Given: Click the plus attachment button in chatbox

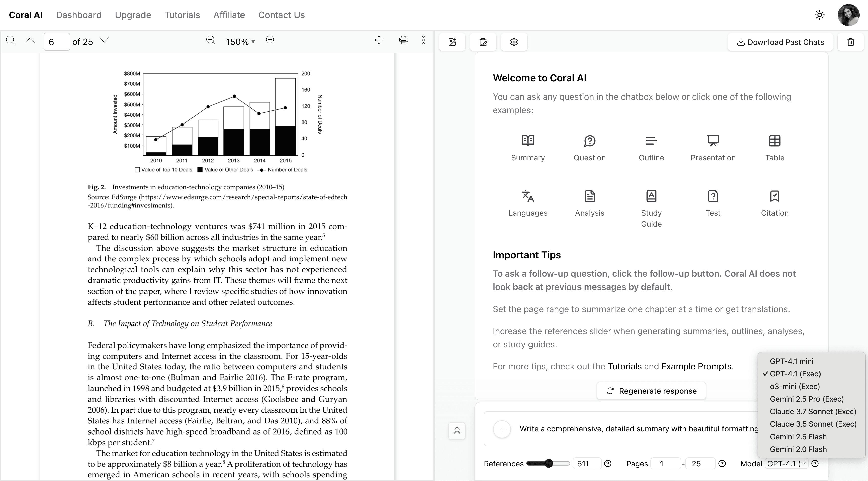Looking at the screenshot, I should tap(502, 429).
